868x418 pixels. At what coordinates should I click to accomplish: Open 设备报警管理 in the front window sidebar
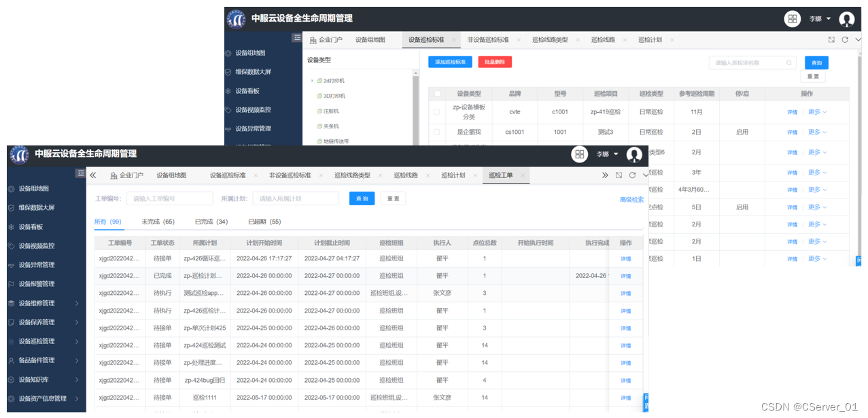coord(36,283)
